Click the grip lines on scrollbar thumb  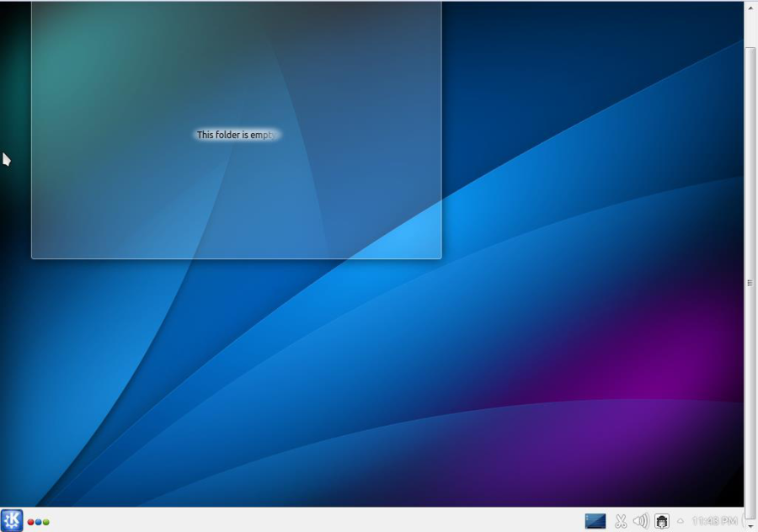[x=750, y=283]
